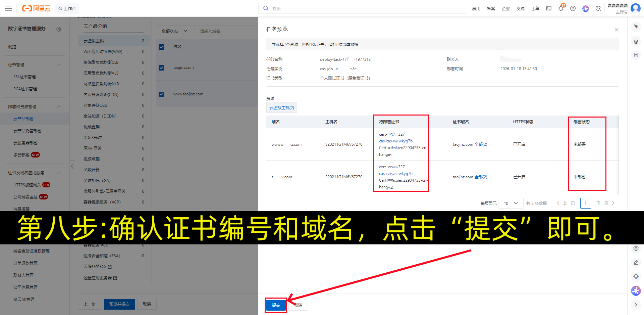Uncheck the www.taojinz.com domain checkbox

coord(161,94)
